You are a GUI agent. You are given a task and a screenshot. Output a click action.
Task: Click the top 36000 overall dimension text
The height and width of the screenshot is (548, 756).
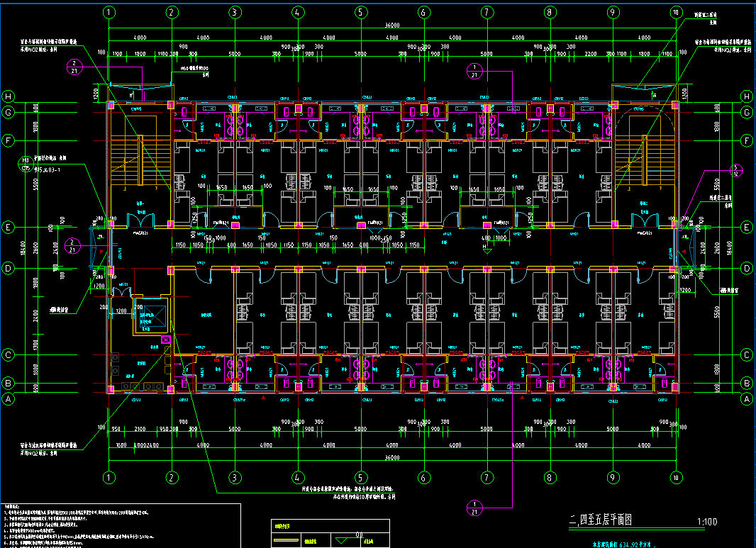click(x=391, y=25)
